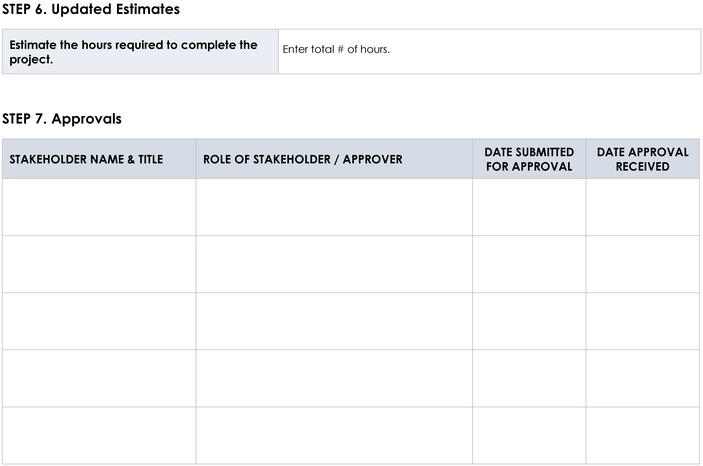Viewport: 703px width, 466px height.
Task: Click last row date submitted cell
Action: (529, 436)
